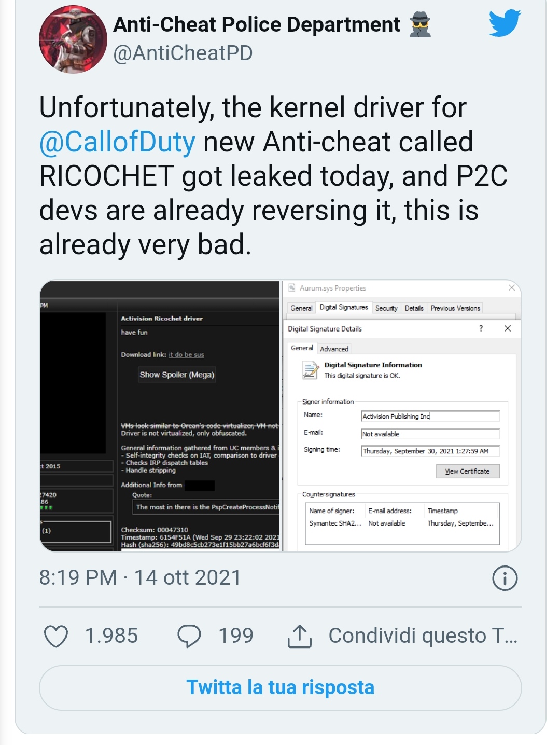The width and height of the screenshot is (560, 745).
Task: Expand the Show Spoiler (Mega) section
Action: click(x=177, y=375)
